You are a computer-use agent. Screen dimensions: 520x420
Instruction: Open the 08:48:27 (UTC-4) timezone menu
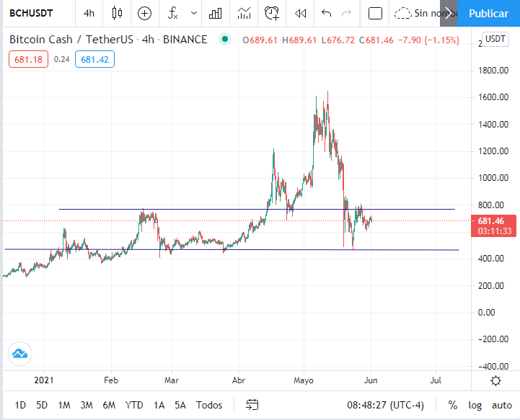pyautogui.click(x=385, y=405)
